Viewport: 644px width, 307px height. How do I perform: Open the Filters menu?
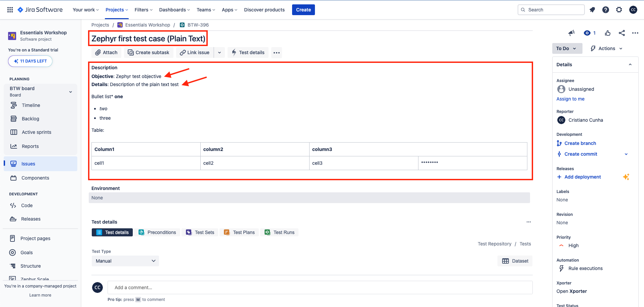[x=144, y=10]
